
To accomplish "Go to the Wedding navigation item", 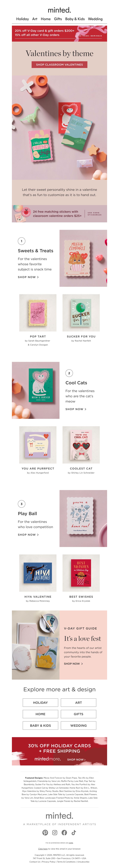I will 95,19.
